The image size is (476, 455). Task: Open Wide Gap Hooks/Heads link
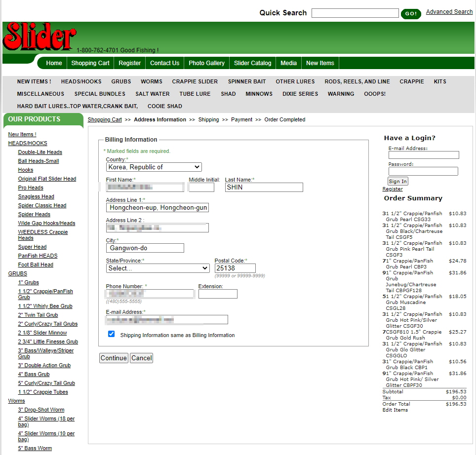pos(46,223)
